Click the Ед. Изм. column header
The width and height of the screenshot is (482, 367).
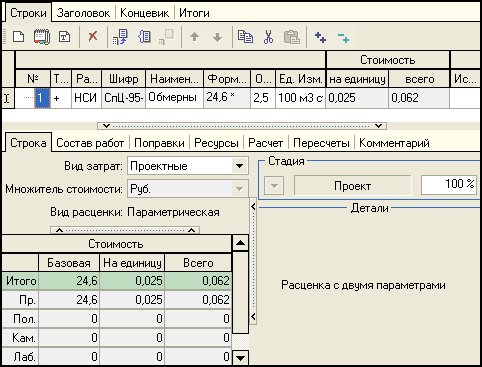[301, 79]
